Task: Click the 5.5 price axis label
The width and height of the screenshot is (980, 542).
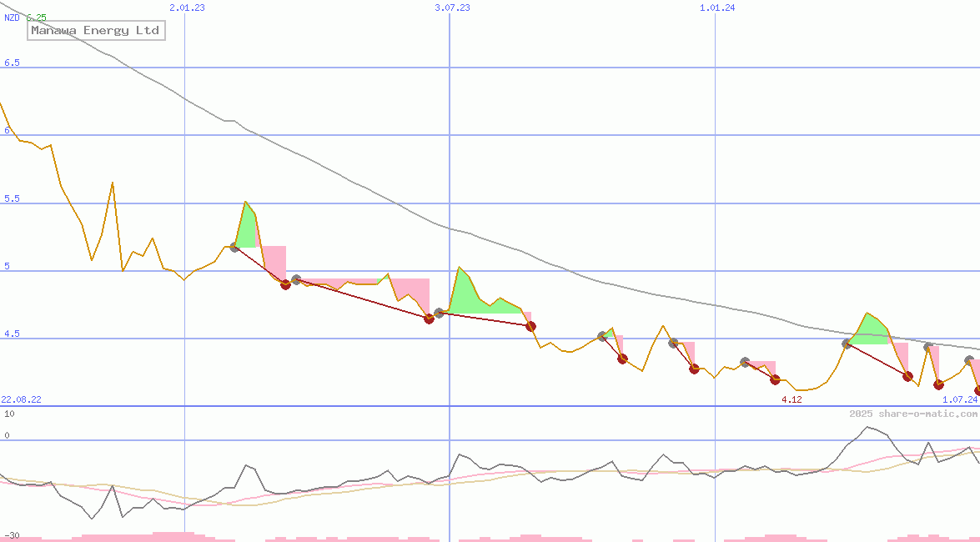Action: coord(12,198)
